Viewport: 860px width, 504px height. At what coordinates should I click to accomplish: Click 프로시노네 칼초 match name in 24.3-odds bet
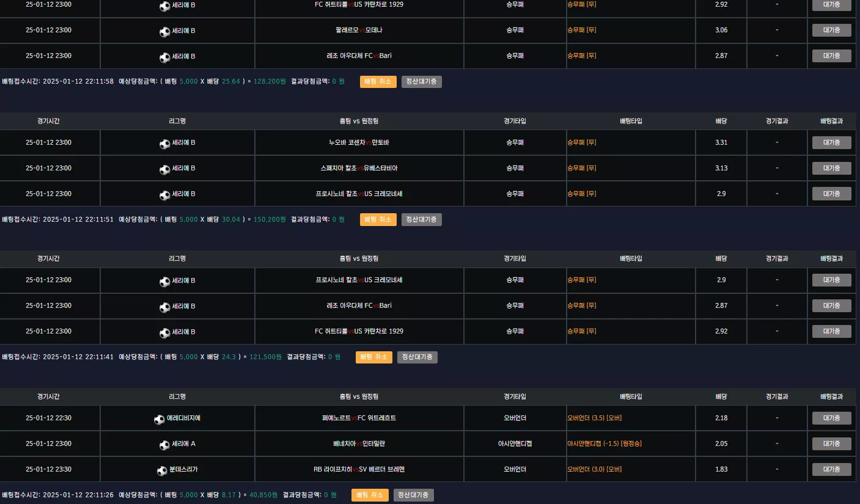coord(359,280)
